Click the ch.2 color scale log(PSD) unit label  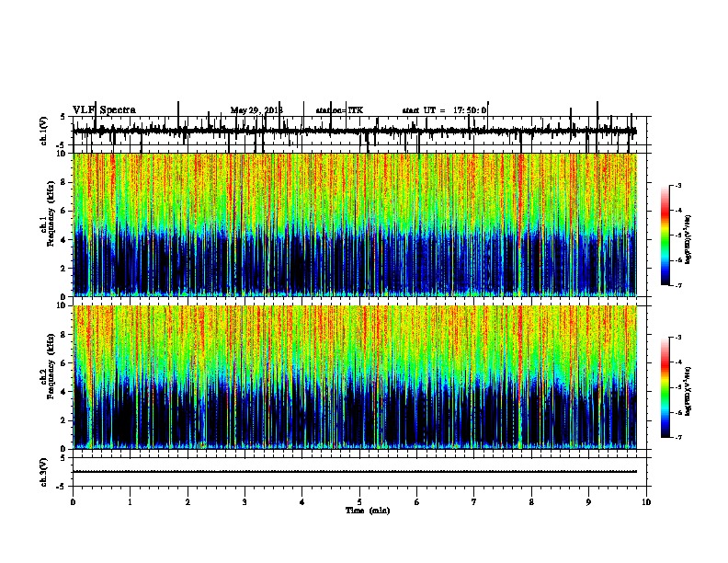click(688, 391)
